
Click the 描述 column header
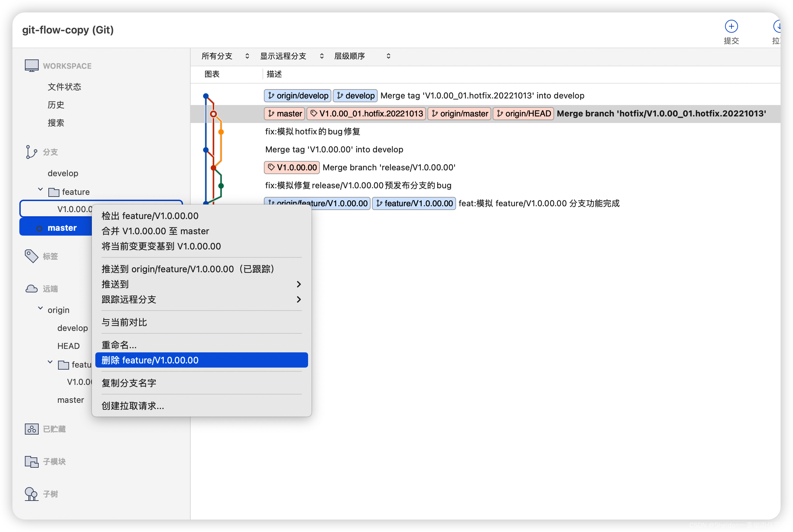pos(274,74)
